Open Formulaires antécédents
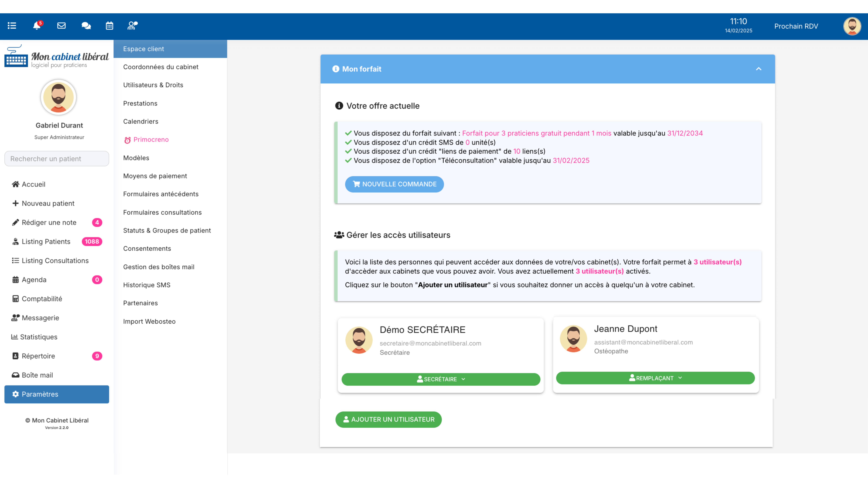Image resolution: width=868 pixels, height=488 pixels. point(170,194)
